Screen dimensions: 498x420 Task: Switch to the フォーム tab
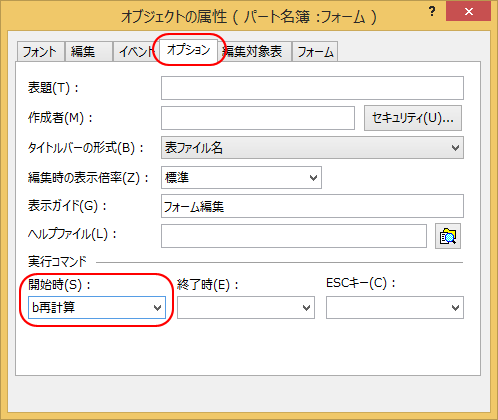[x=315, y=52]
